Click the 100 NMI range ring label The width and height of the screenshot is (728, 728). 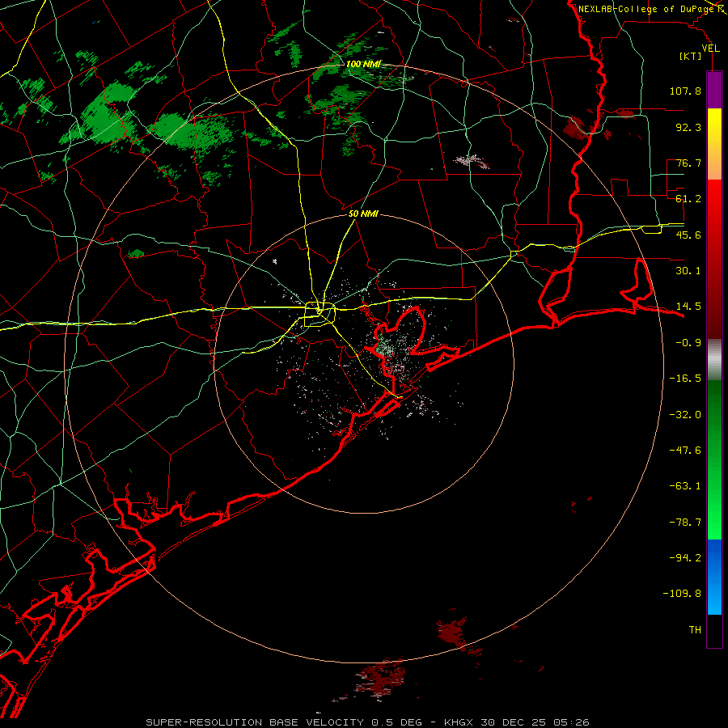(363, 64)
